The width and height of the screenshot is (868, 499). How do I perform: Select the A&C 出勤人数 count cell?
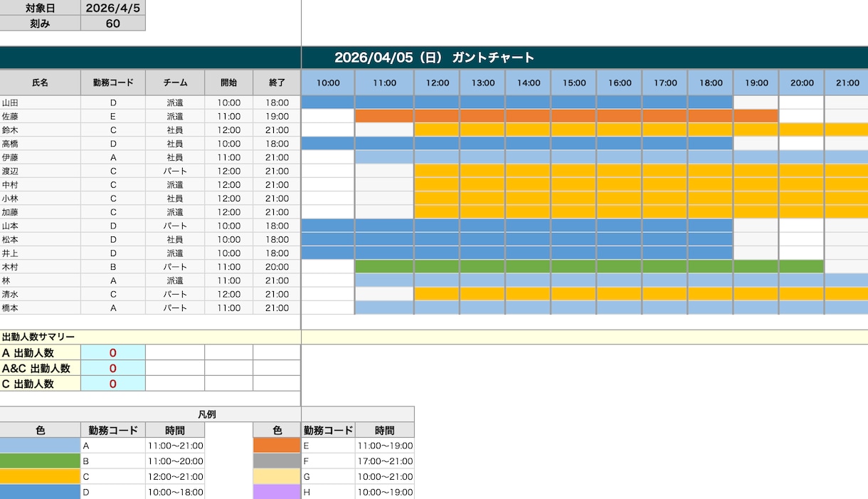(x=113, y=368)
